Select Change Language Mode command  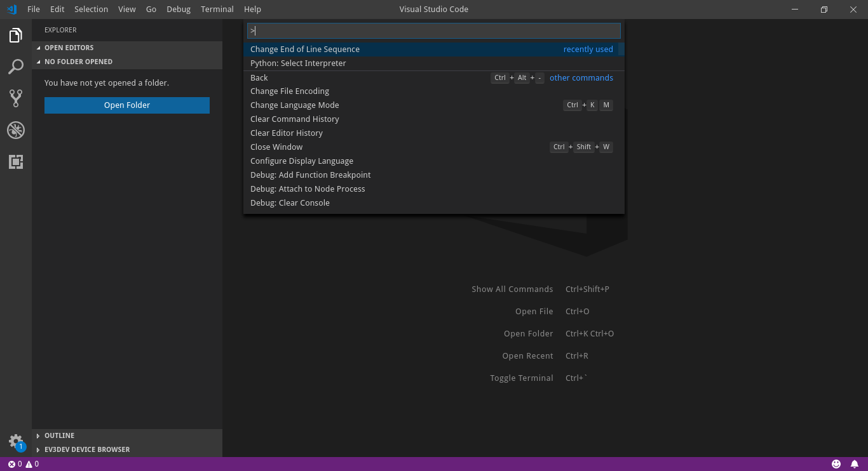coord(434,105)
